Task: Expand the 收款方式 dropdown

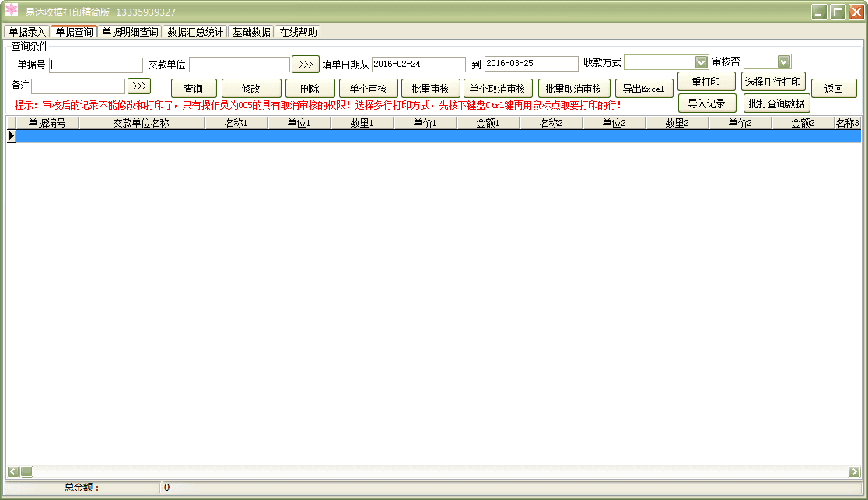Action: click(701, 62)
